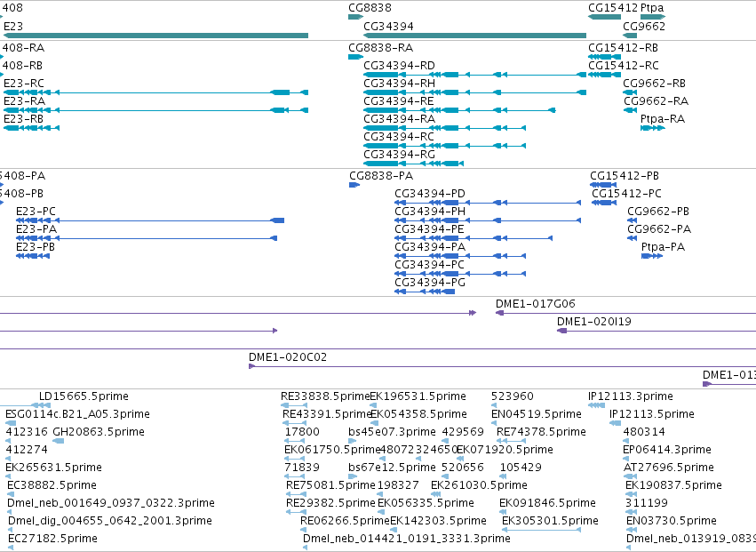Click the E23-RC transcript label
Image resolution: width=756 pixels, height=552 pixels.
pyautogui.click(x=24, y=84)
